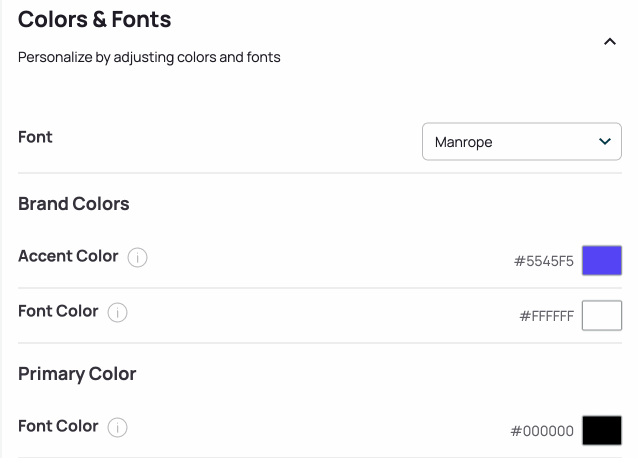Show info tooltip for Accent Color
638x458 pixels.
(138, 257)
